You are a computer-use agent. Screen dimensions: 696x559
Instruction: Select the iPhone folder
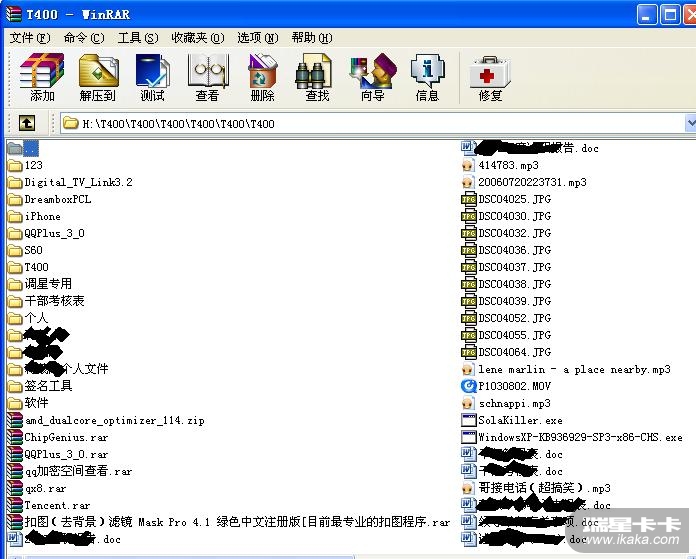click(34, 216)
